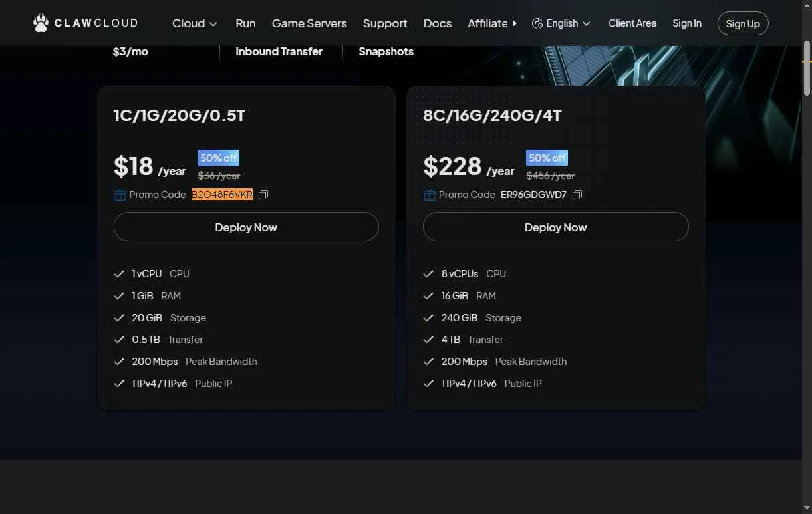Click the Sign In link
The width and height of the screenshot is (812, 514).
(x=687, y=23)
